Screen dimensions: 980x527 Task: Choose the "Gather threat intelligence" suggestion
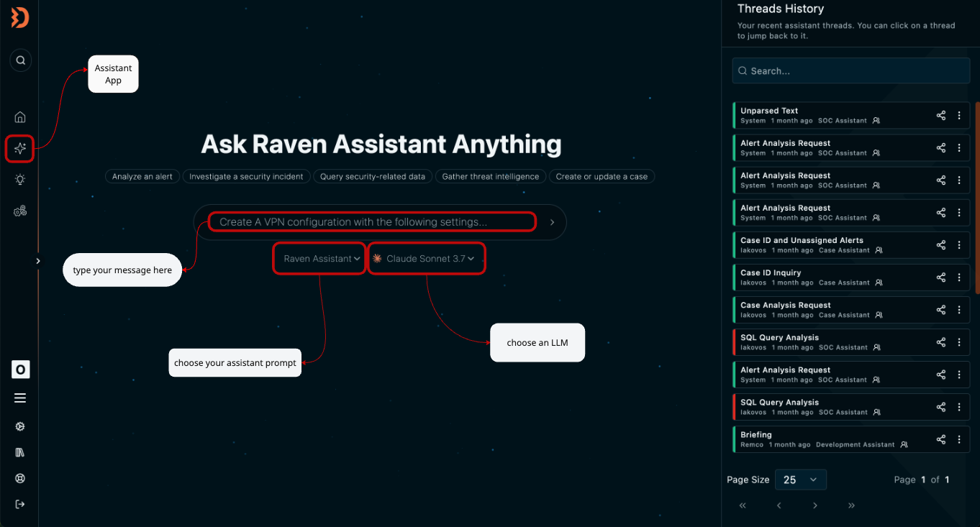[490, 176]
